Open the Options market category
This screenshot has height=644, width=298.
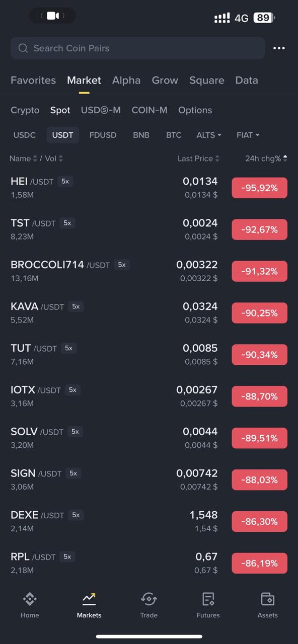[x=195, y=110]
